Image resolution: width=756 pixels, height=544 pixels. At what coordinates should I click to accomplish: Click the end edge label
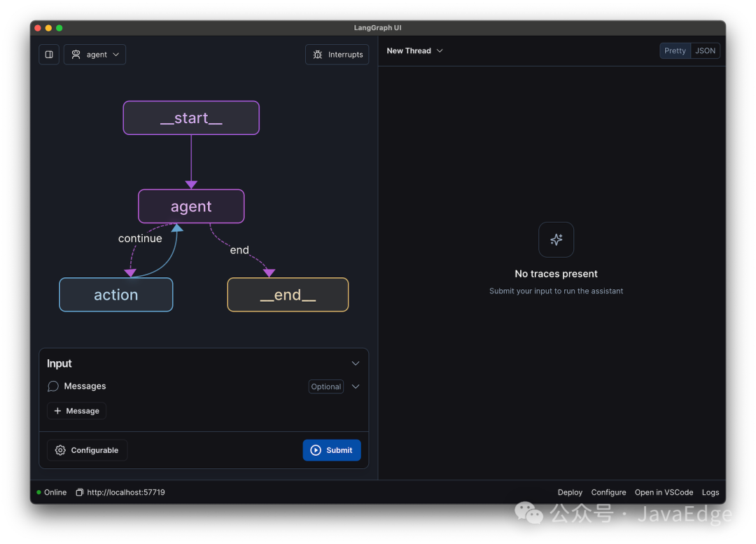coord(239,250)
